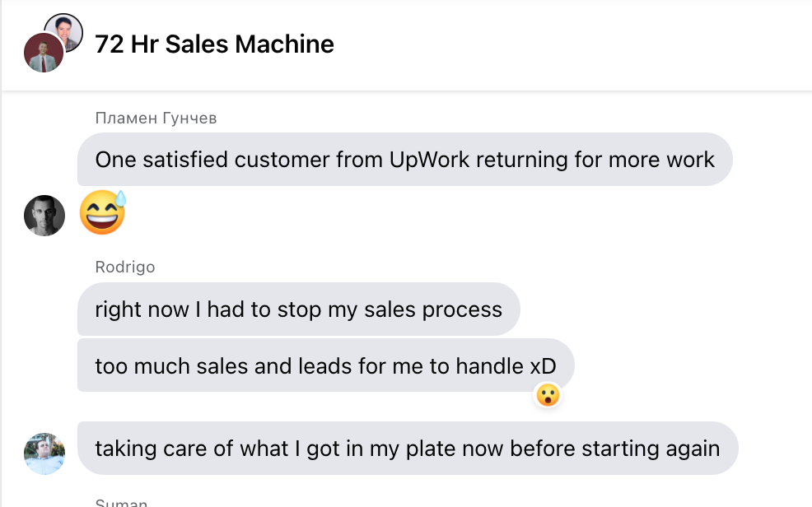This screenshot has height=507, width=812.
Task: Click the word 'Machine' in the chat header
Action: 285,44
